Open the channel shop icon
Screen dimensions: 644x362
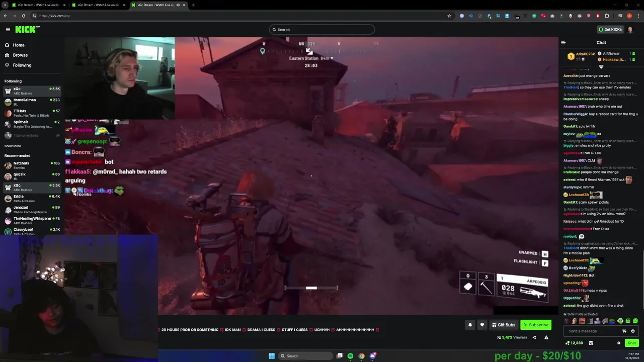coord(591,343)
